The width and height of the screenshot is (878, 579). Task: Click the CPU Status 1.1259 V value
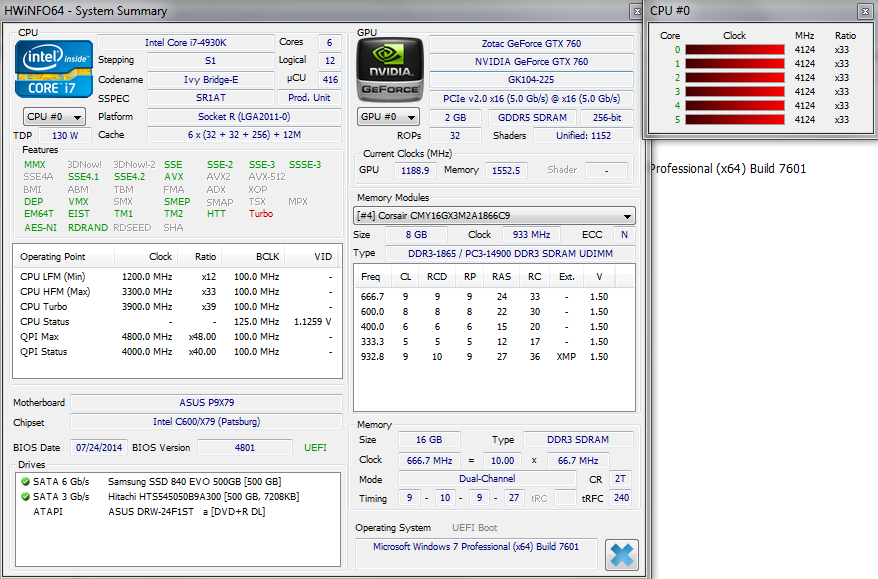pos(312,322)
